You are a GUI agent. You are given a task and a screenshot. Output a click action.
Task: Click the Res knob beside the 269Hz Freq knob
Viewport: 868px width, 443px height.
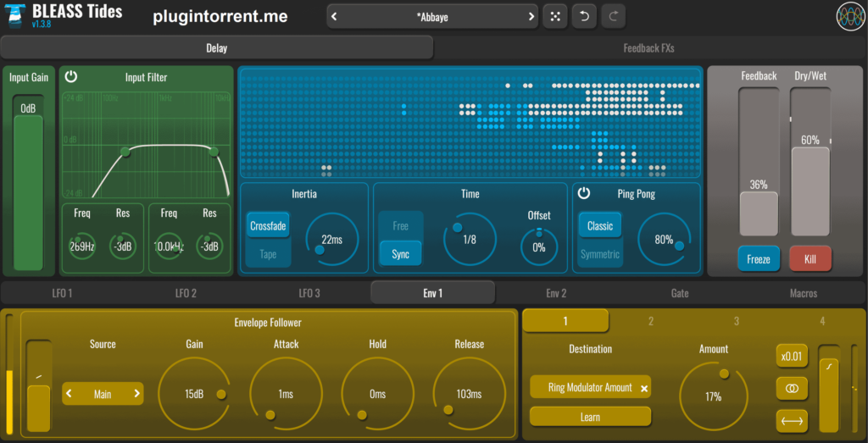(x=122, y=246)
